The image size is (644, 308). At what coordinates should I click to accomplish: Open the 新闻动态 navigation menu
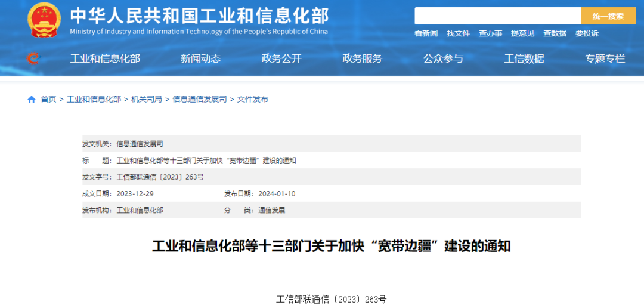(200, 58)
